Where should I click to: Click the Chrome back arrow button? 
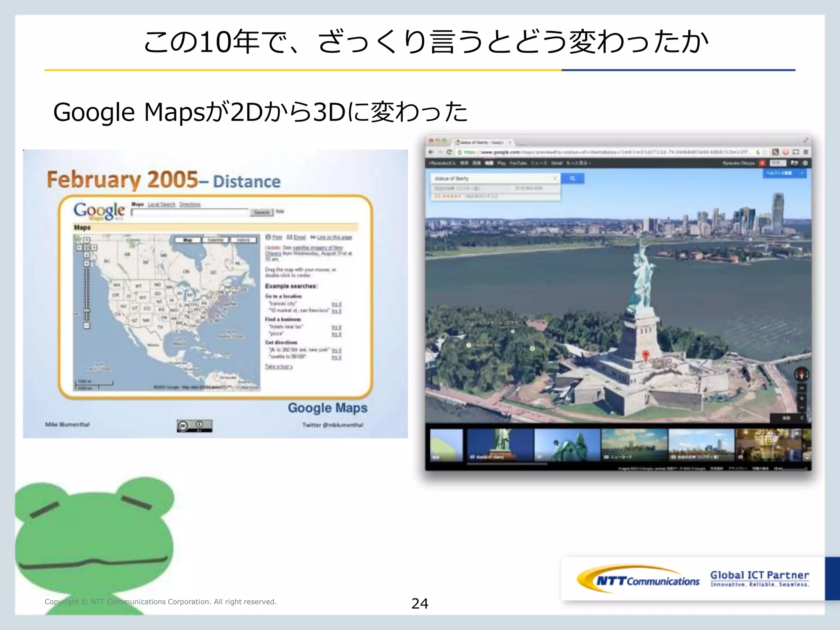point(431,152)
